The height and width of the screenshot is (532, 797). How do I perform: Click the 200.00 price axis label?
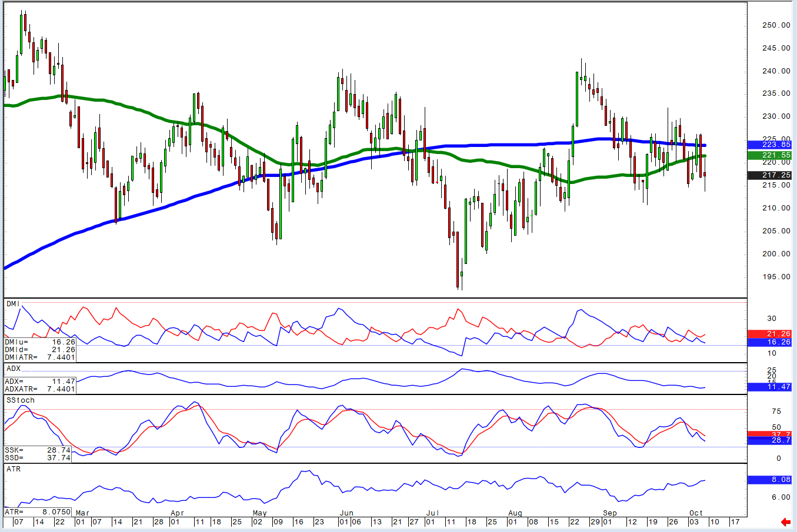pyautogui.click(x=776, y=254)
